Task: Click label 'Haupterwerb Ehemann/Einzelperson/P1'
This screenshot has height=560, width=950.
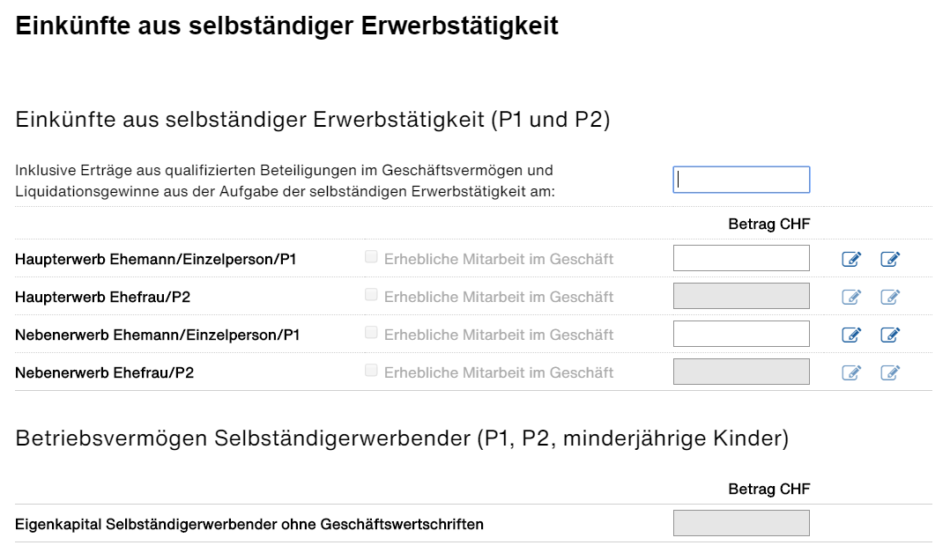Action: point(156,259)
